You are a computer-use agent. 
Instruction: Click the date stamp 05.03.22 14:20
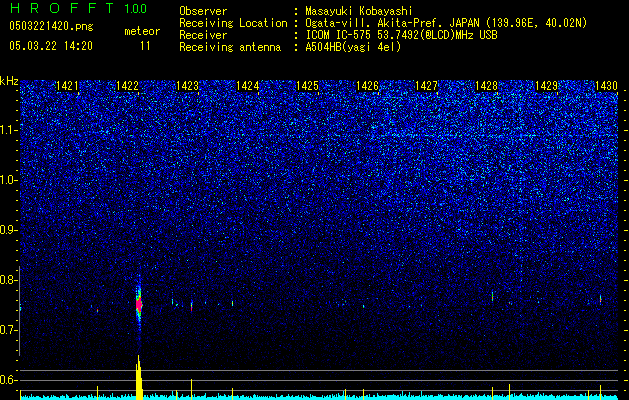[51, 46]
